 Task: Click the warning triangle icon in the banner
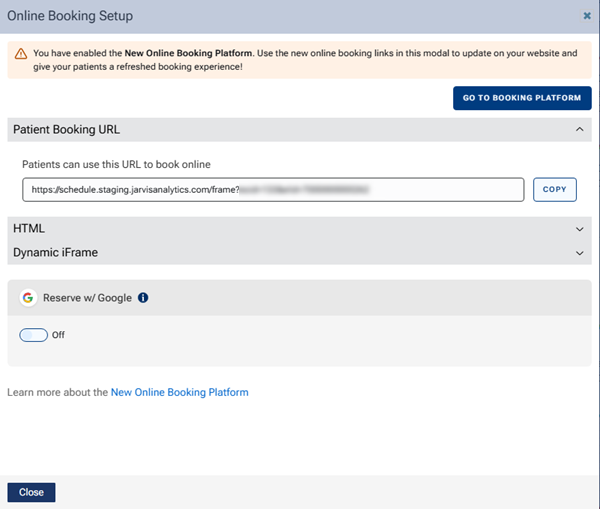coord(20,53)
